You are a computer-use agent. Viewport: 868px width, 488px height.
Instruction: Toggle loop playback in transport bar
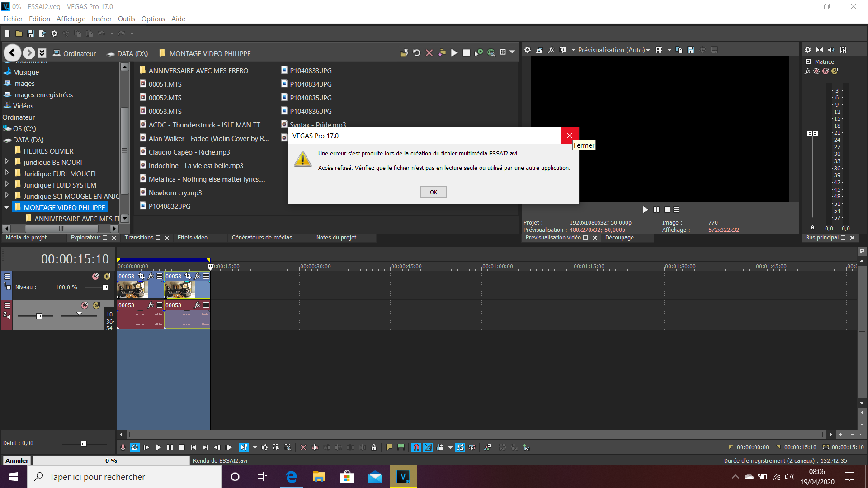coord(135,447)
